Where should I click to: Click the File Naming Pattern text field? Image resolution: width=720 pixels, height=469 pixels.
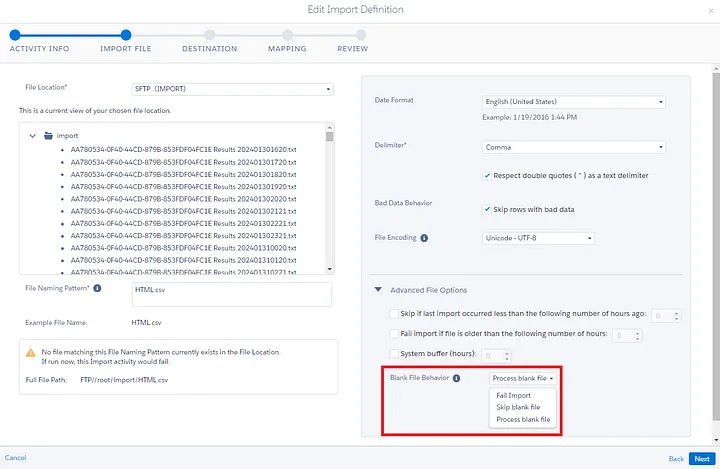click(x=232, y=294)
